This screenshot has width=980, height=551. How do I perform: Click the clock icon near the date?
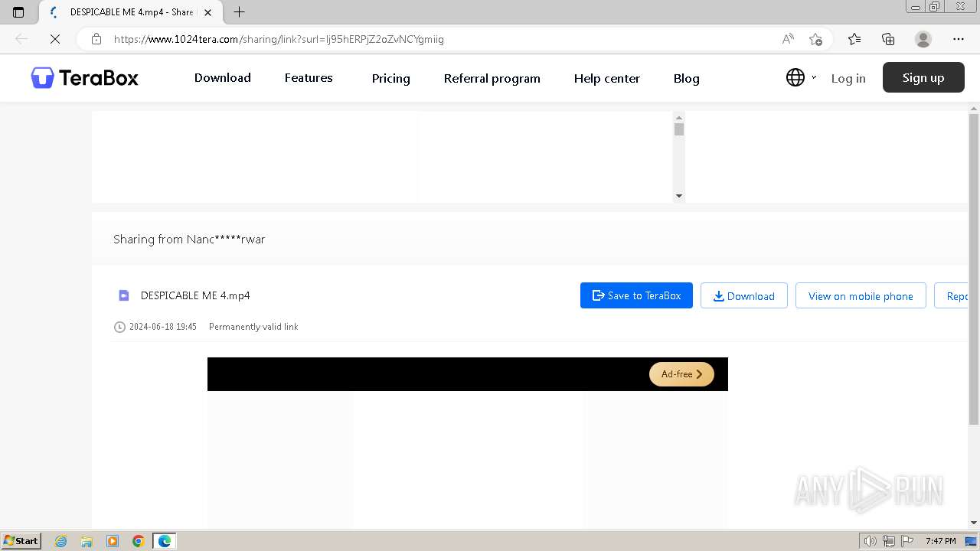[119, 327]
